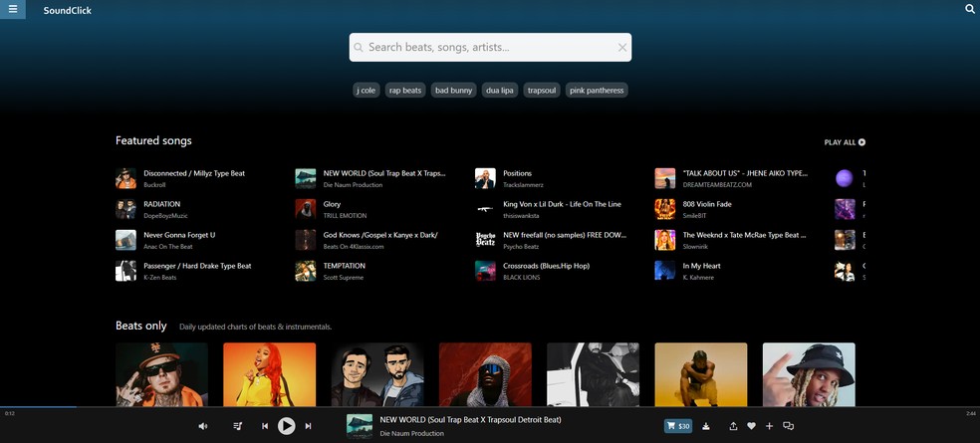This screenshot has width=980, height=443.
Task: Share the current track
Action: (x=733, y=426)
